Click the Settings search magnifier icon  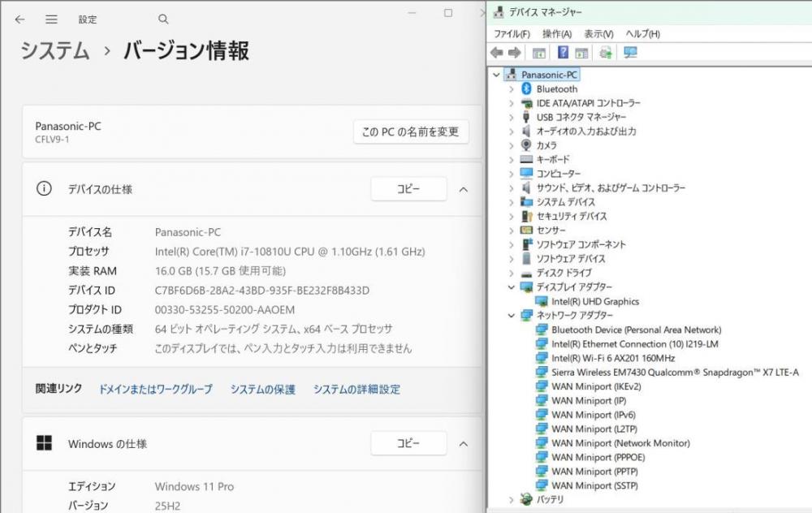[163, 19]
